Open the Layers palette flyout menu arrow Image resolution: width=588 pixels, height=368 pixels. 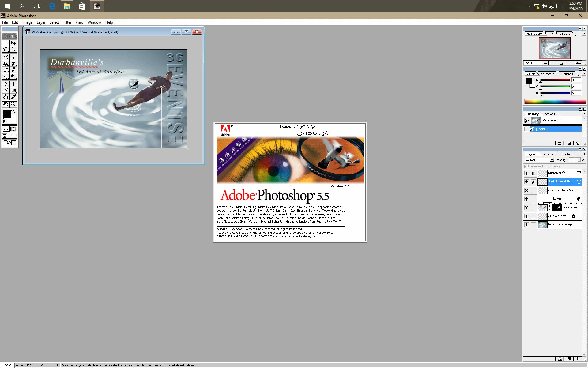point(584,154)
